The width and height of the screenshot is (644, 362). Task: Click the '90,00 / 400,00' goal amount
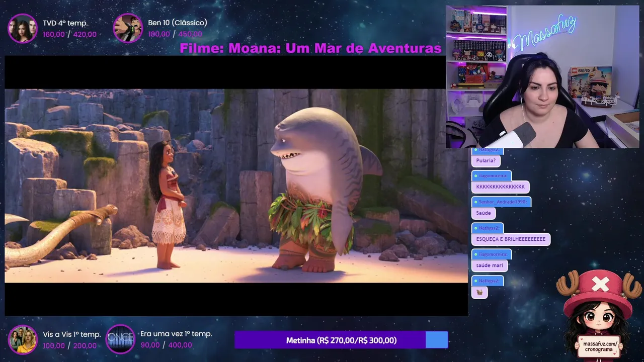coord(166,345)
